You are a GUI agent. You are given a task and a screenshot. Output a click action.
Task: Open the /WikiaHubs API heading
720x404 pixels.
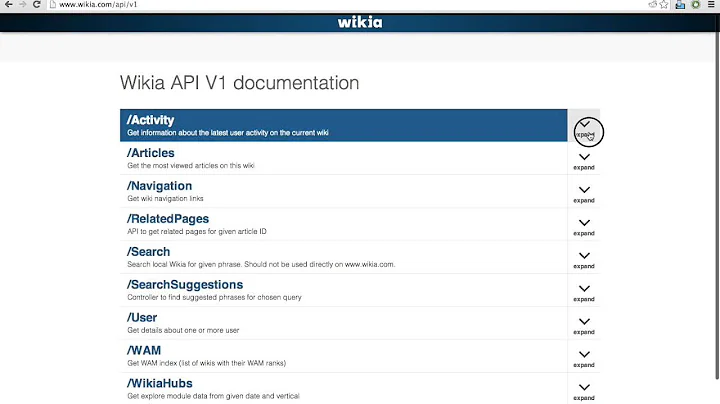tap(159, 383)
